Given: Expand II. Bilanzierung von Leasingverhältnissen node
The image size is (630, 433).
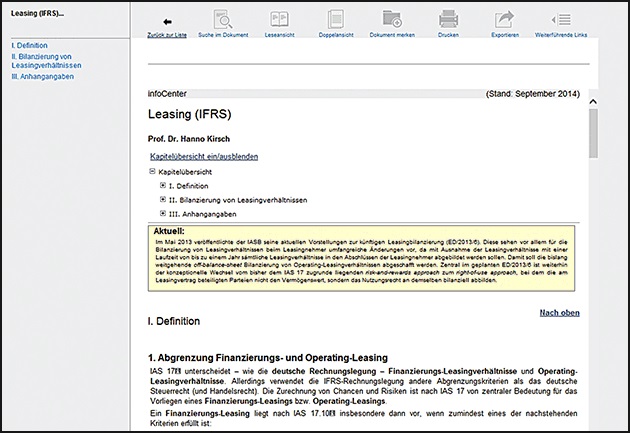Looking at the screenshot, I should coord(163,200).
